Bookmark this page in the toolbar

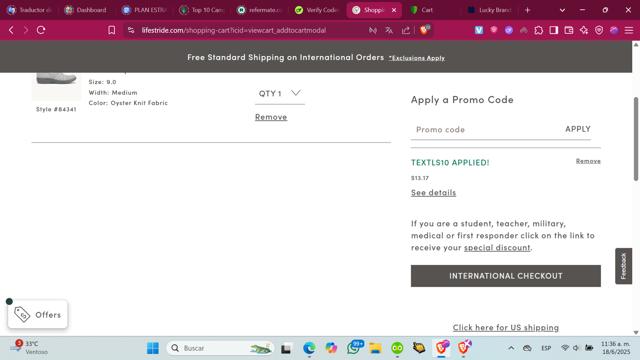pos(111,30)
